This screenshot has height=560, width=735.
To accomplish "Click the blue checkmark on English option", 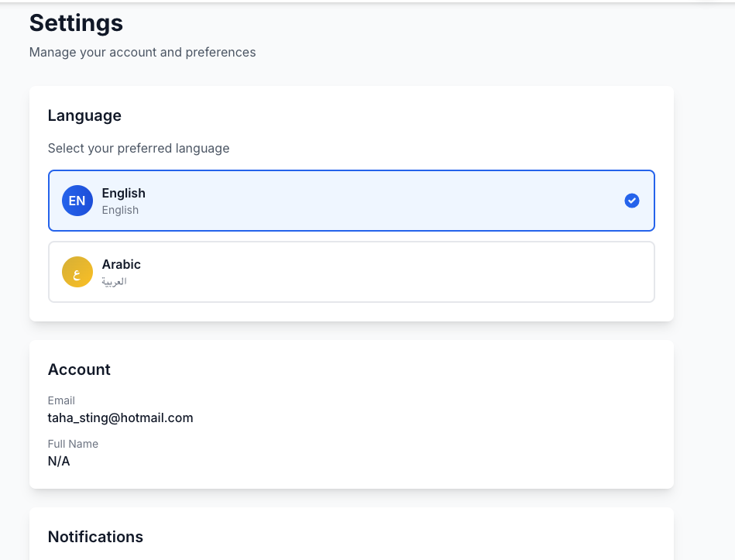I will pyautogui.click(x=632, y=201).
